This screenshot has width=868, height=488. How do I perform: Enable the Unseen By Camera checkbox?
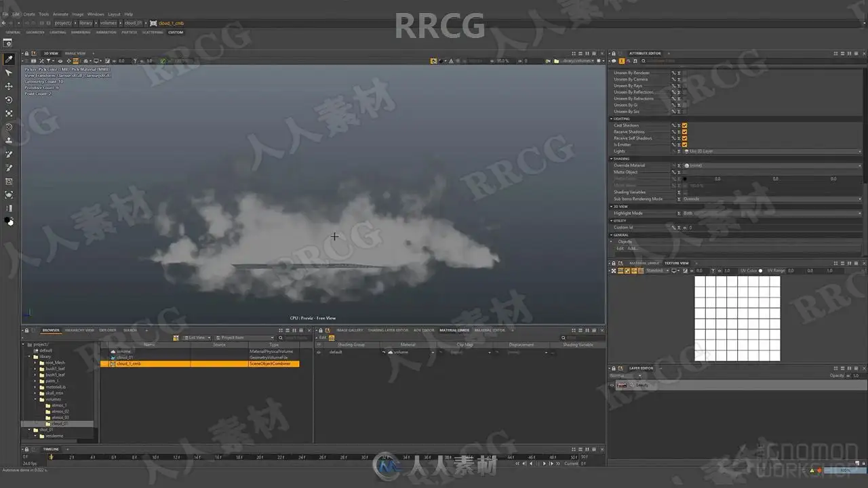[685, 79]
